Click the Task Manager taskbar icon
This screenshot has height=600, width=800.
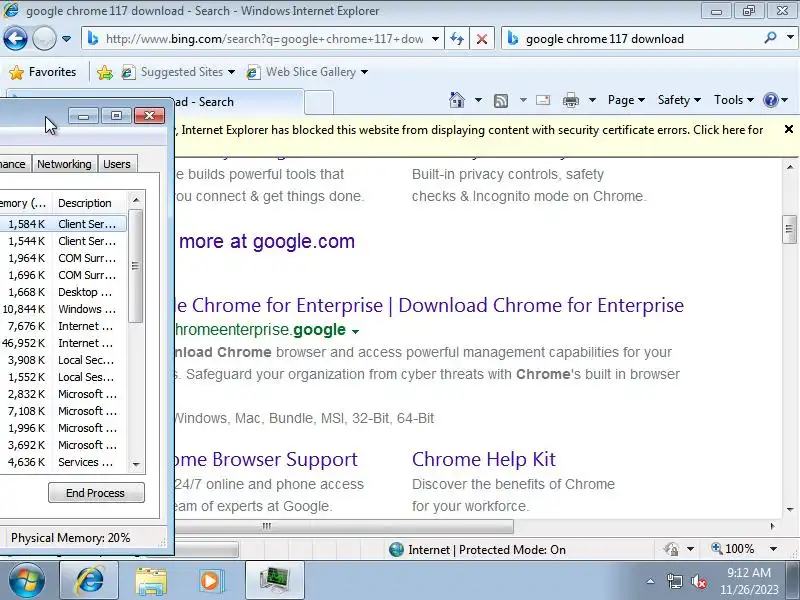(275, 580)
